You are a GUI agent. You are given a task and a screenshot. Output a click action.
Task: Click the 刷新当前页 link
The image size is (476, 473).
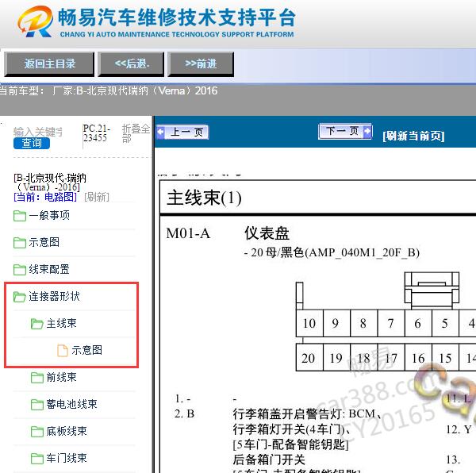click(413, 136)
